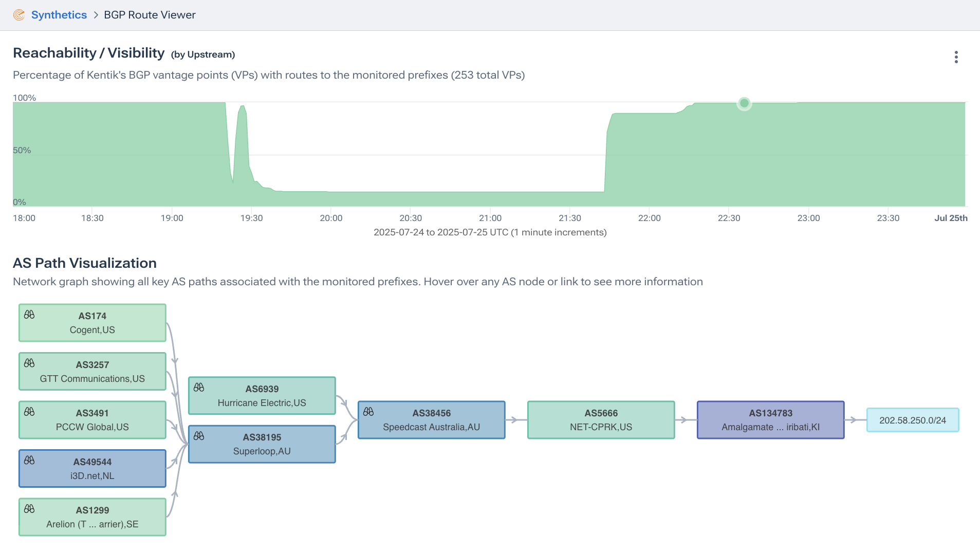Select the AS174 Cogent,US node

coord(93,323)
